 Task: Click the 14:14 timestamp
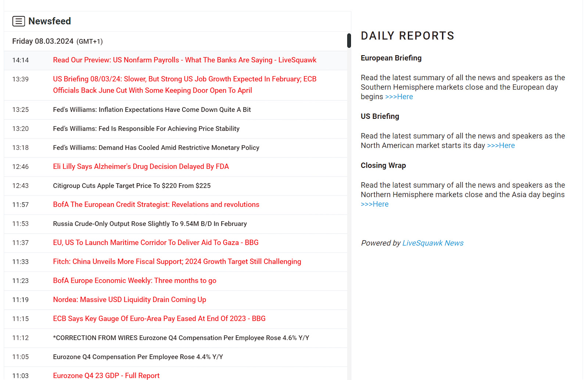tap(21, 60)
